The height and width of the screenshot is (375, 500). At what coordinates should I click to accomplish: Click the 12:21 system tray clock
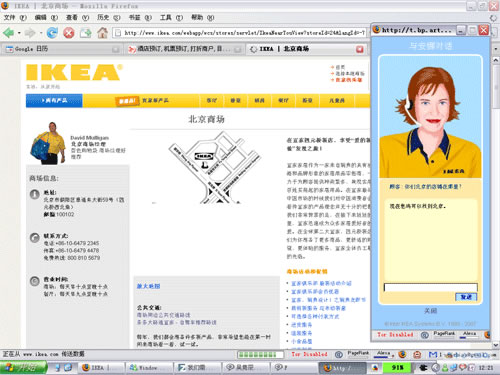486,368
